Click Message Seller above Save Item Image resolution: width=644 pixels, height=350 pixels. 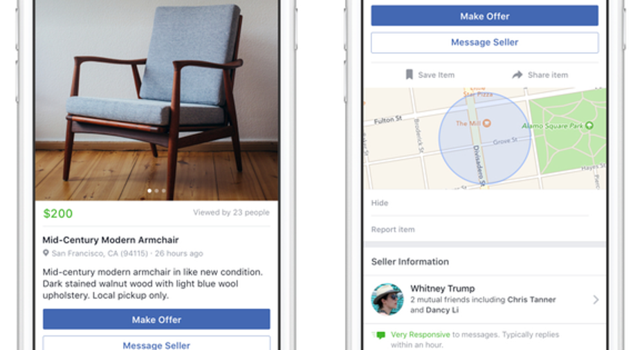(x=485, y=42)
